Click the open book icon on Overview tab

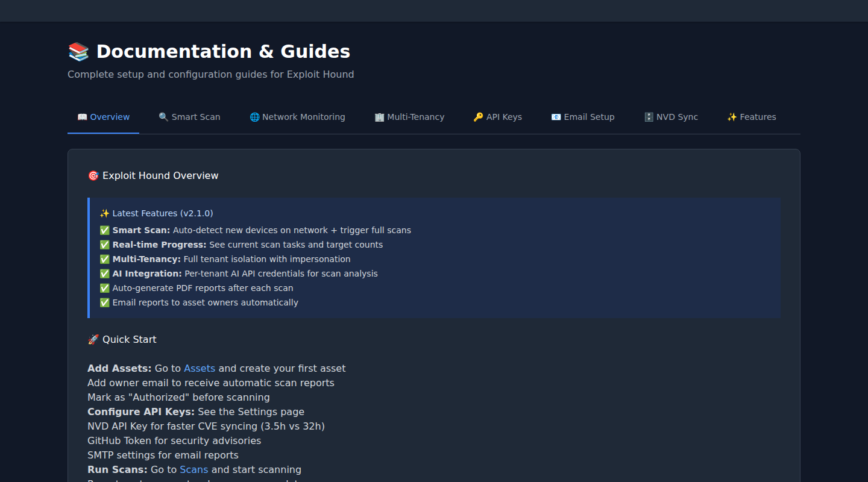click(83, 117)
